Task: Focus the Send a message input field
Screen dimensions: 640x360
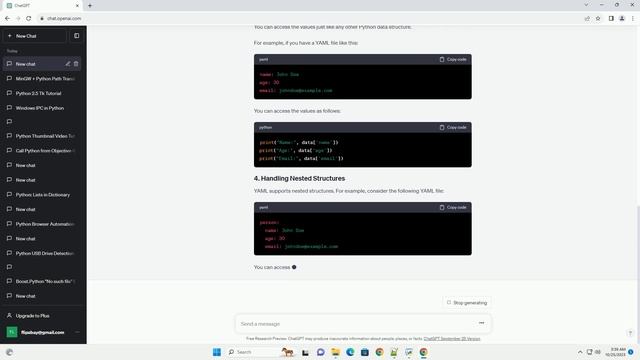Action: pos(355,324)
